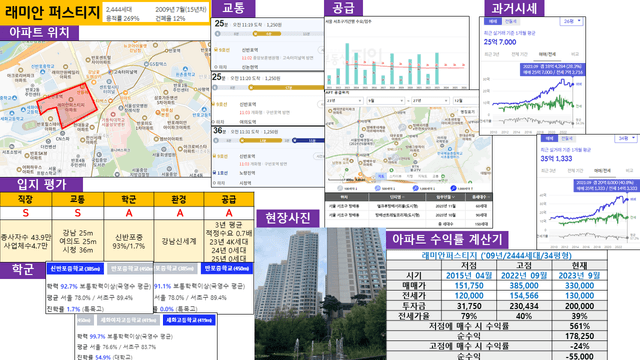Open the 9월 start month dropdown

(x=386, y=100)
